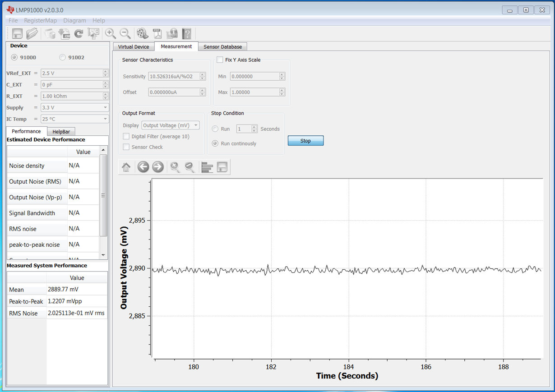The width and height of the screenshot is (555, 392).
Task: Click the film reel icon in toolbar
Action: pyautogui.click(x=142, y=33)
